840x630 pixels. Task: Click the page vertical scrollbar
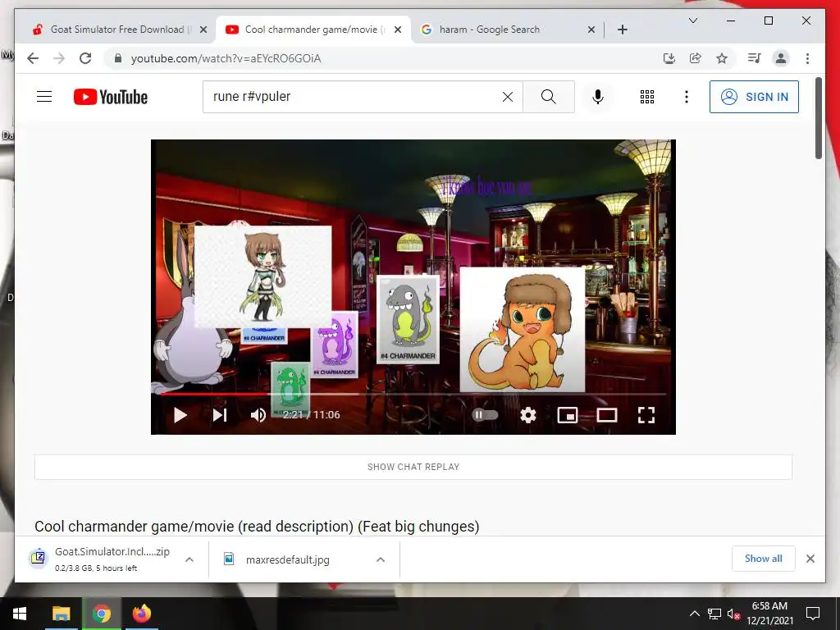[x=819, y=118]
